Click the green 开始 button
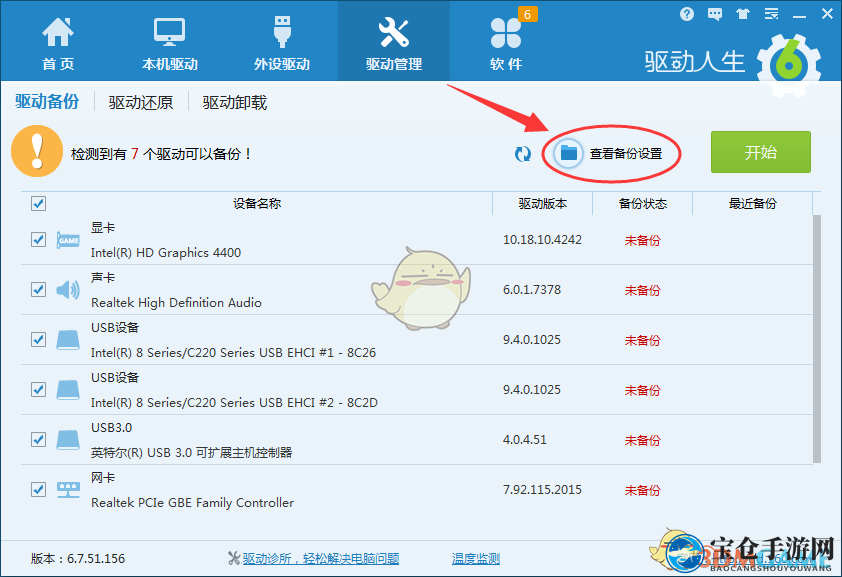The width and height of the screenshot is (842, 577). point(760,152)
